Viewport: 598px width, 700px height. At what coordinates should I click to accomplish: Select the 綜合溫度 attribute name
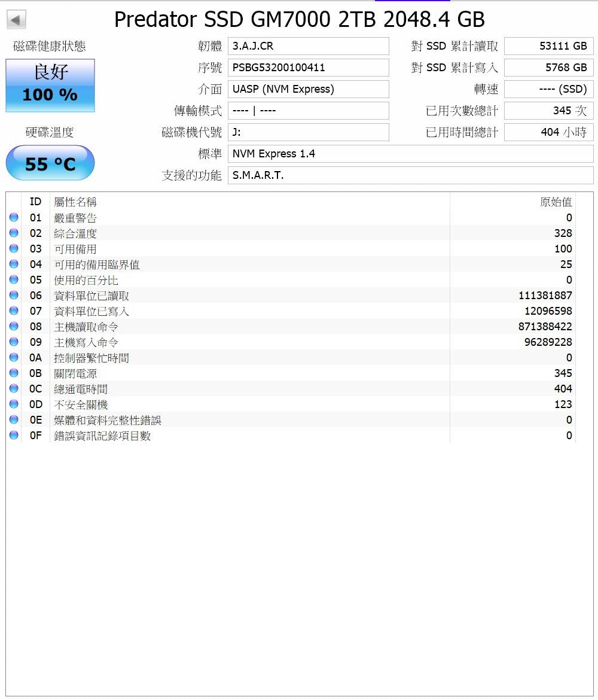tap(75, 233)
